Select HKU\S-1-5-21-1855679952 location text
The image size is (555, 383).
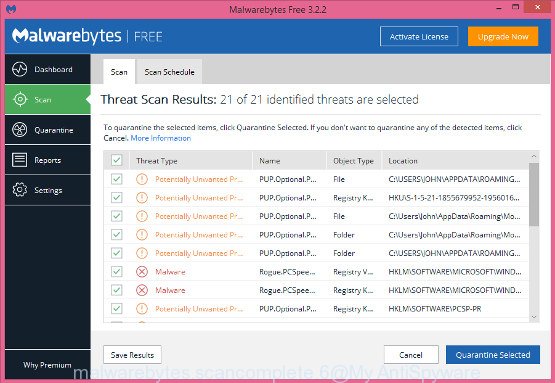454,198
